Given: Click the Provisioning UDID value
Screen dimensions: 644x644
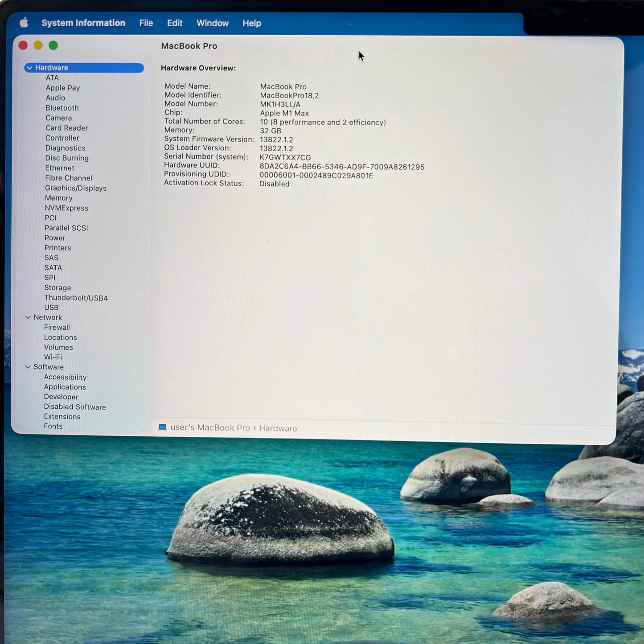Looking at the screenshot, I should tap(316, 176).
